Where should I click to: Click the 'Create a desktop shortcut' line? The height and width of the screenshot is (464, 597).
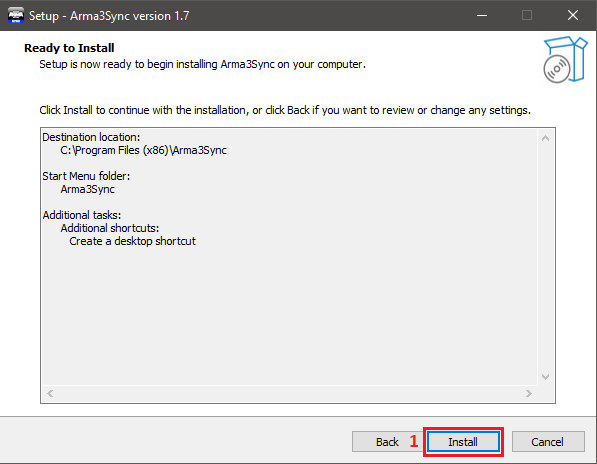pyautogui.click(x=132, y=241)
